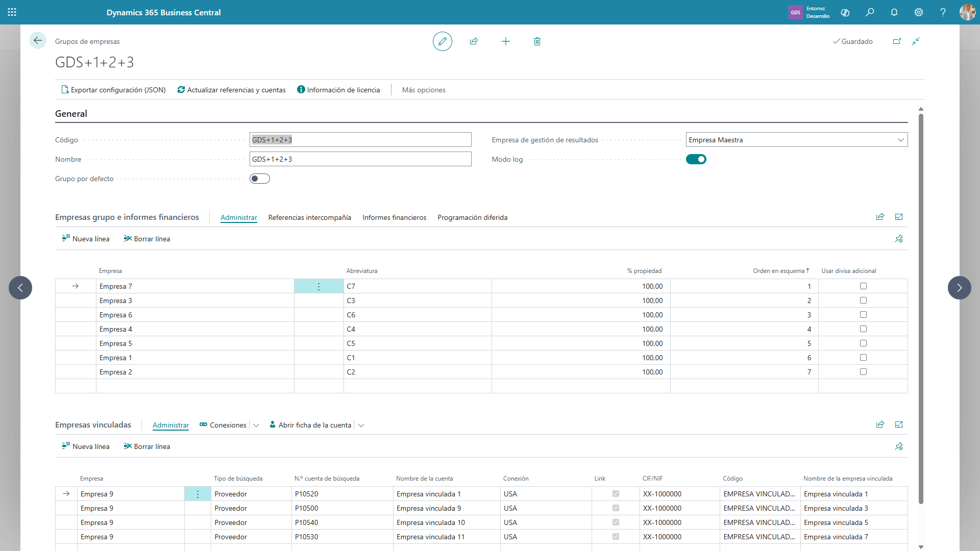Click Información de licencia
The image size is (980, 551).
(338, 90)
